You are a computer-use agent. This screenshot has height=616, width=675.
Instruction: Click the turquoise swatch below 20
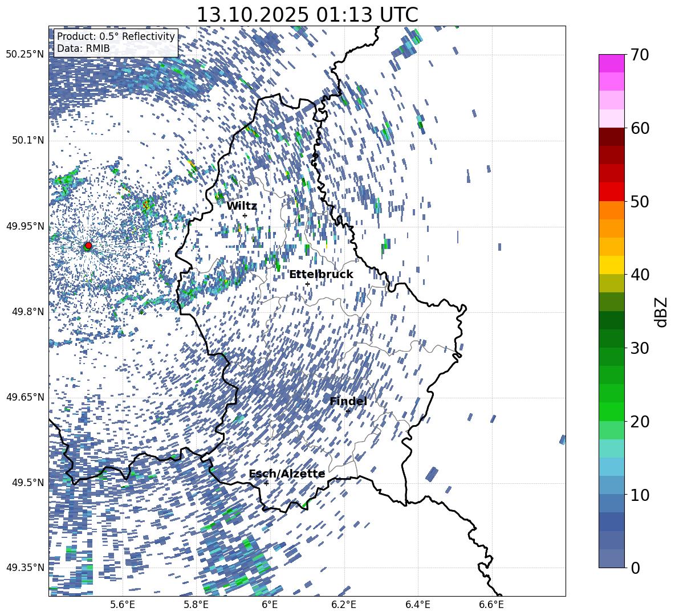pyautogui.click(x=612, y=448)
